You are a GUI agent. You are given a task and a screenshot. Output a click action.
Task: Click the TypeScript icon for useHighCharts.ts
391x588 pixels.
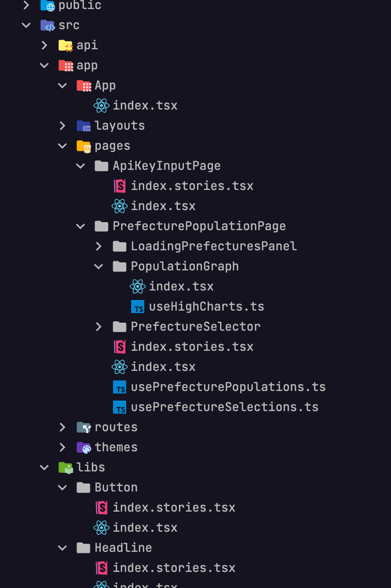[138, 307]
